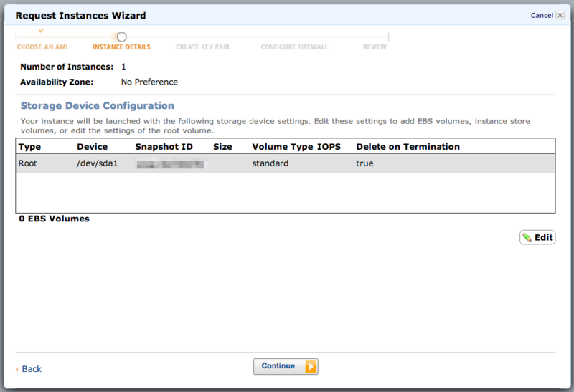
Task: Close the wizard with the X icon
Action: click(x=560, y=15)
